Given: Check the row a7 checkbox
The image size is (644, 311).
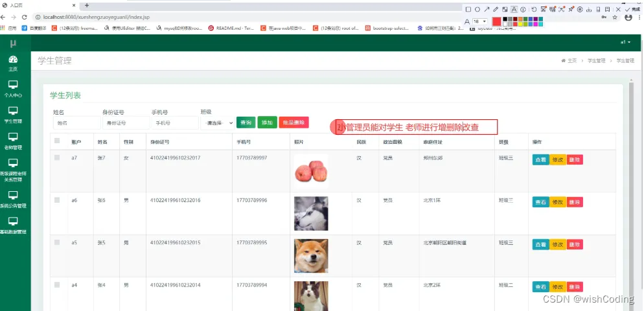Looking at the screenshot, I should pos(57,157).
